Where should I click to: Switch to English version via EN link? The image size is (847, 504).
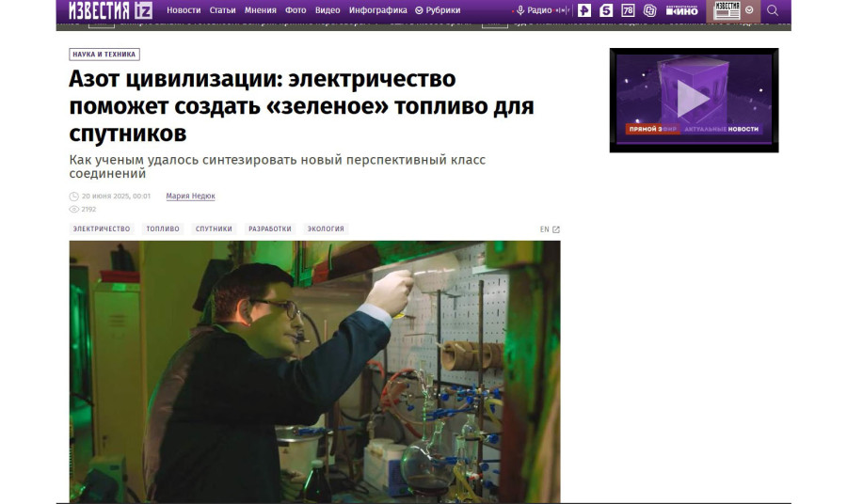(550, 229)
